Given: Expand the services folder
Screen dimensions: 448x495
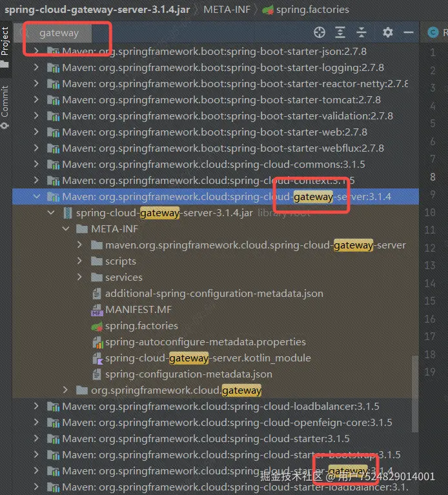Looking at the screenshot, I should (79, 277).
